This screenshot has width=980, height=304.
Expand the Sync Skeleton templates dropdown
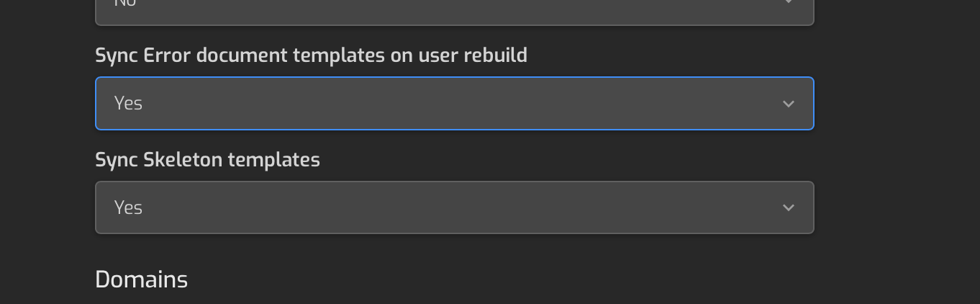[454, 207]
